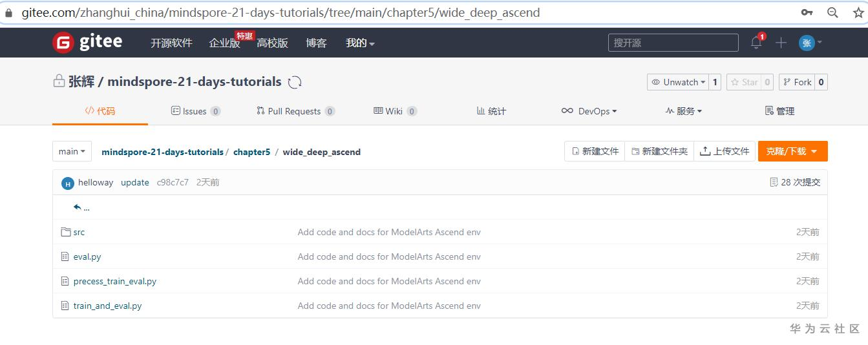Viewport: 868px width, 345px height.
Task: Open the 开源软件 menu item
Action: tap(171, 43)
